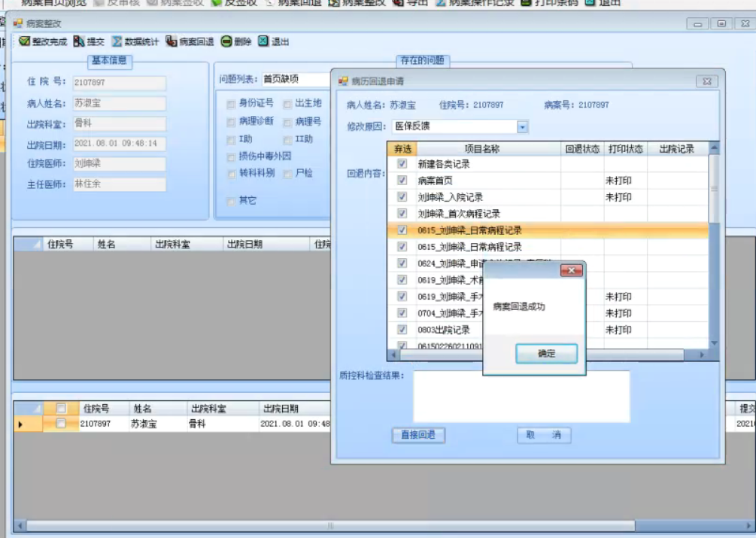Click the 病案整改 window title icon
The image size is (756, 538).
(18, 23)
